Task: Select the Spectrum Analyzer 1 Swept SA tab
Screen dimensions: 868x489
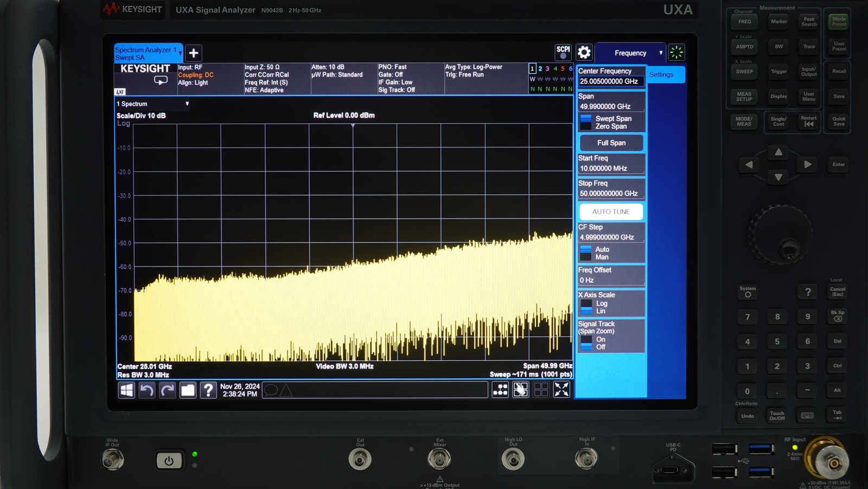Action: [x=147, y=53]
